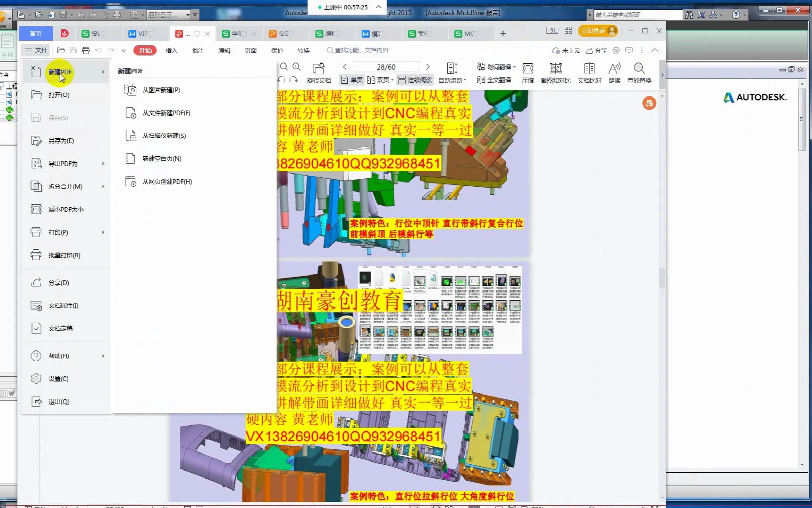Click 分享(D) menu entry
Viewport: 812px width, 508px height.
(x=66, y=283)
